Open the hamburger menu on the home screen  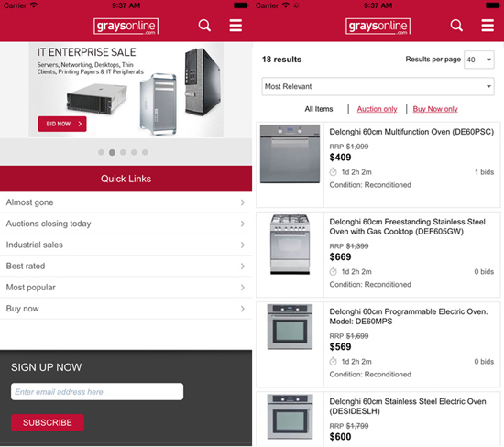pos(236,26)
